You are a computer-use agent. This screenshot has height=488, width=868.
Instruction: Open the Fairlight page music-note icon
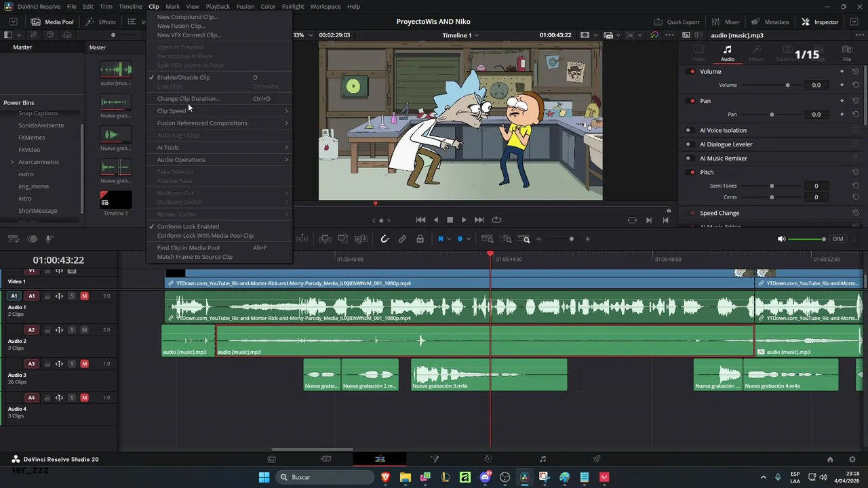[542, 459]
